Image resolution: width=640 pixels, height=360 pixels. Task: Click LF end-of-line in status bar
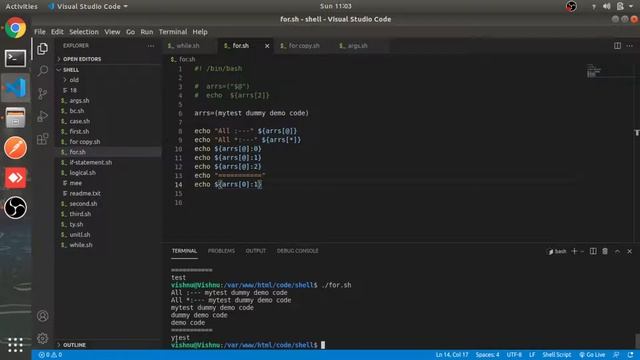532,355
